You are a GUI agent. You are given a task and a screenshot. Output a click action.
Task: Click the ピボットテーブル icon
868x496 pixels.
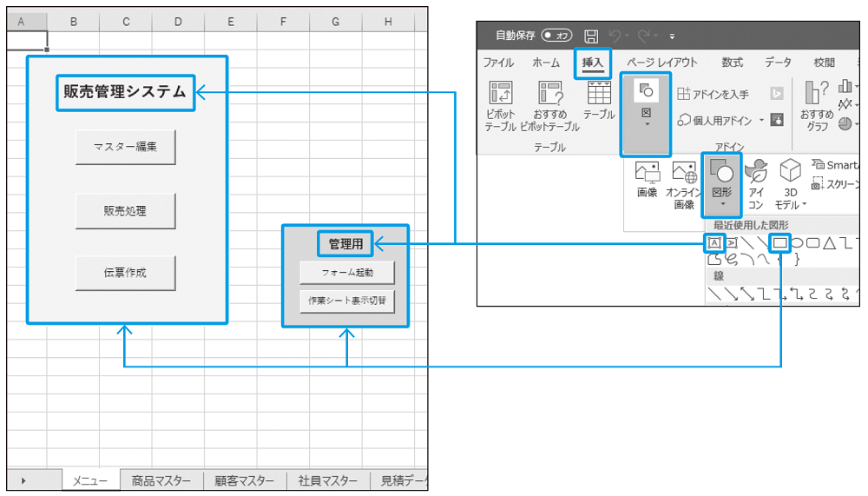(x=501, y=106)
